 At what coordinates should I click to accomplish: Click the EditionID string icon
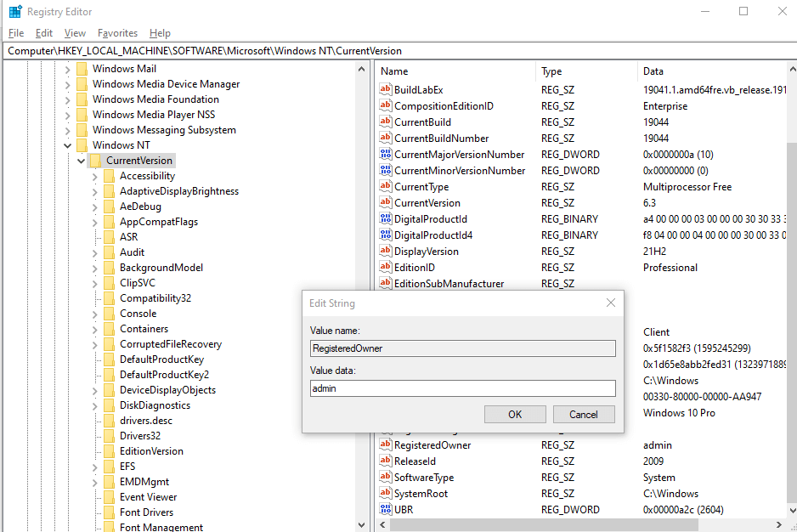click(x=386, y=267)
